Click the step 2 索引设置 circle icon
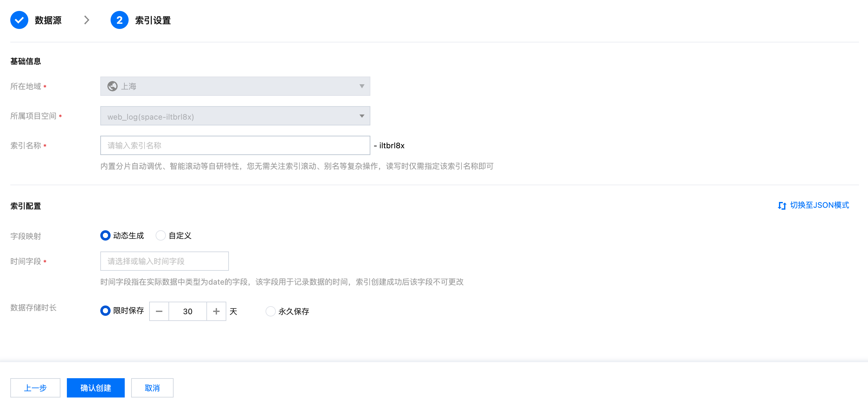This screenshot has width=868, height=411. [119, 20]
